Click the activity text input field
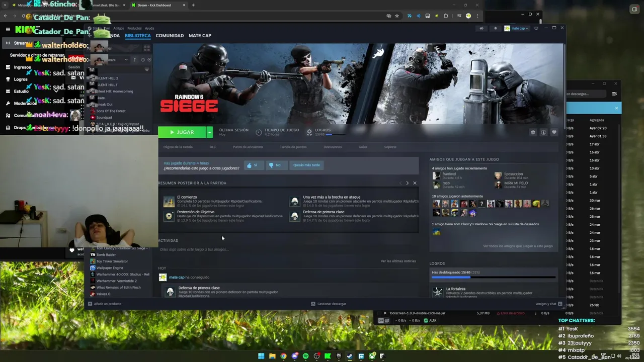This screenshot has width=644, height=362. pos(288,249)
